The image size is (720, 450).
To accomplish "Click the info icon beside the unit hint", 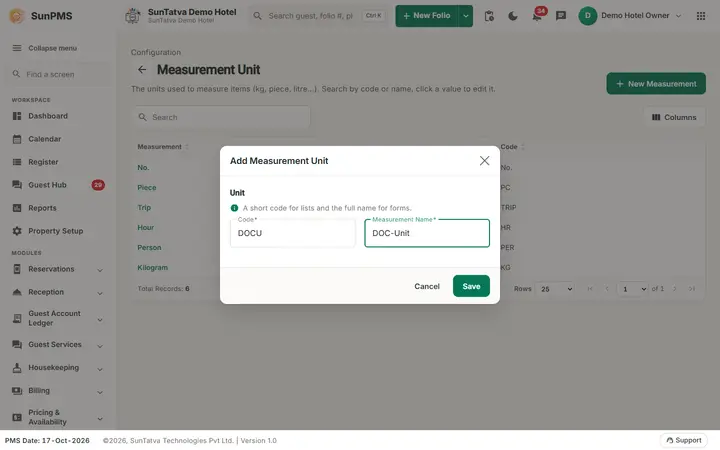I will point(234,208).
